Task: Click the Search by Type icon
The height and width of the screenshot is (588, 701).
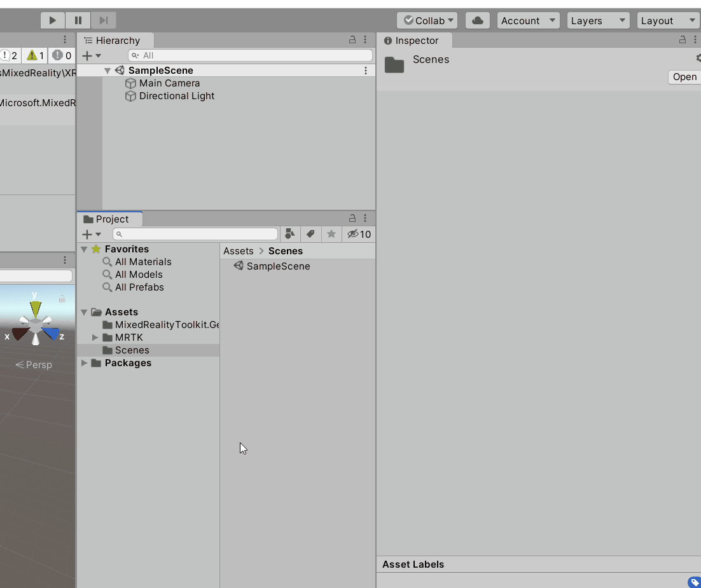Action: (x=289, y=234)
